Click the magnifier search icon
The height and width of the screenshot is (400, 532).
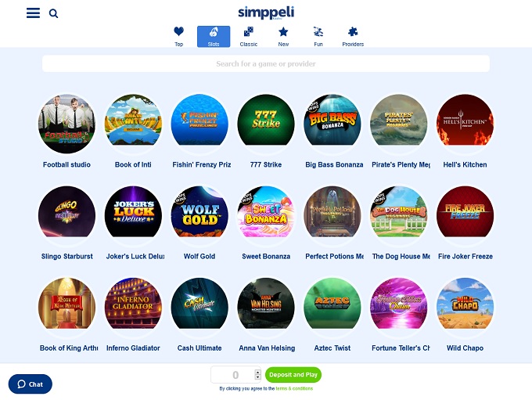[54, 13]
